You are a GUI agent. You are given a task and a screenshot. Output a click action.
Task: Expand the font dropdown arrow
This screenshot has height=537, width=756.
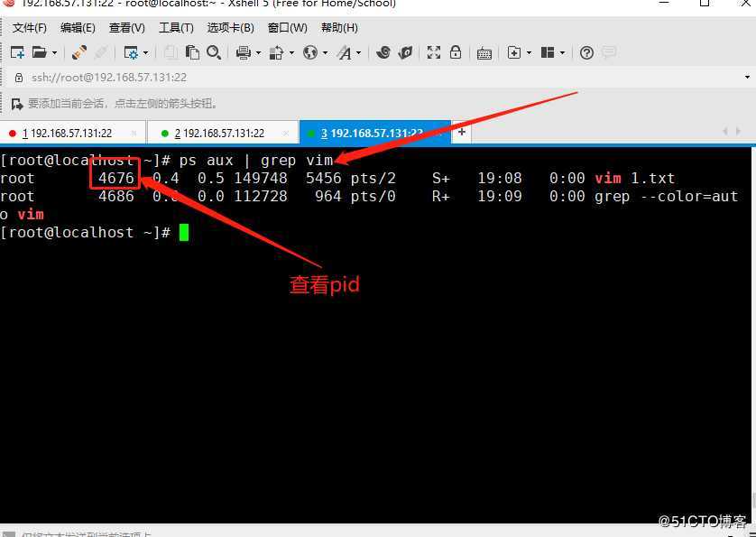358,52
